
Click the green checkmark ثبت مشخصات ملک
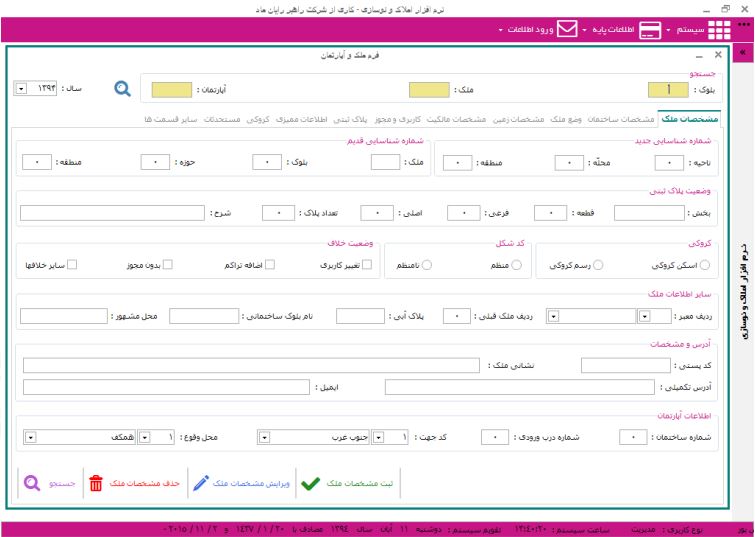coord(311,483)
